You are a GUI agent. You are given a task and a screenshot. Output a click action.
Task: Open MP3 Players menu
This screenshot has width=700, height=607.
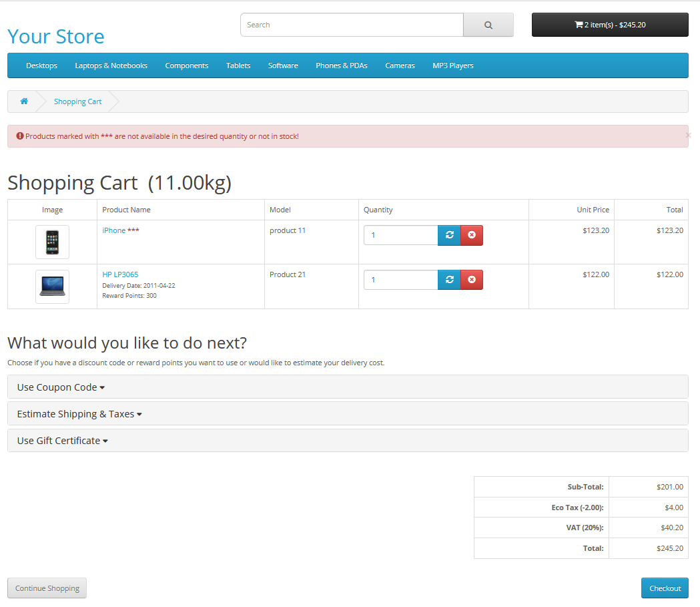(x=452, y=65)
